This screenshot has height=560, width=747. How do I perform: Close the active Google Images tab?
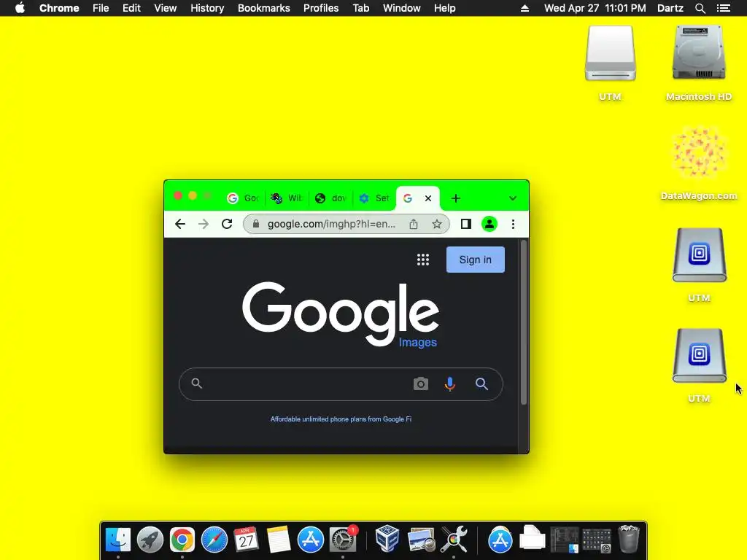(x=428, y=198)
